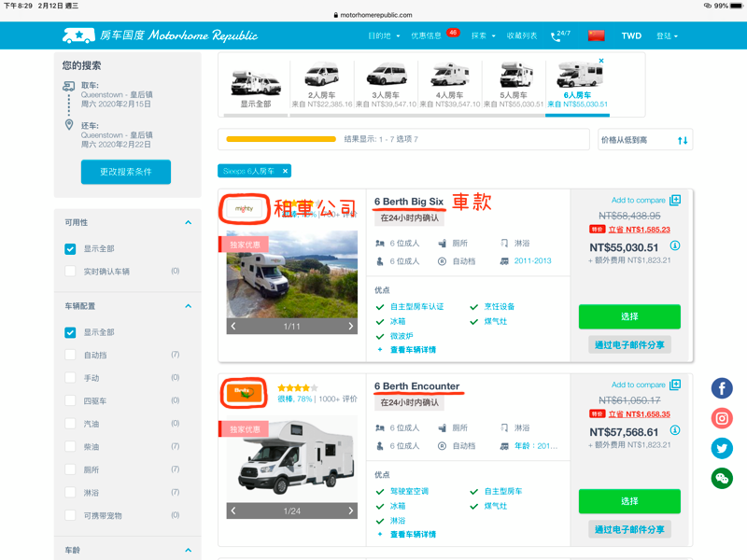Click the Motorhome Republic logo icon

(x=79, y=35)
